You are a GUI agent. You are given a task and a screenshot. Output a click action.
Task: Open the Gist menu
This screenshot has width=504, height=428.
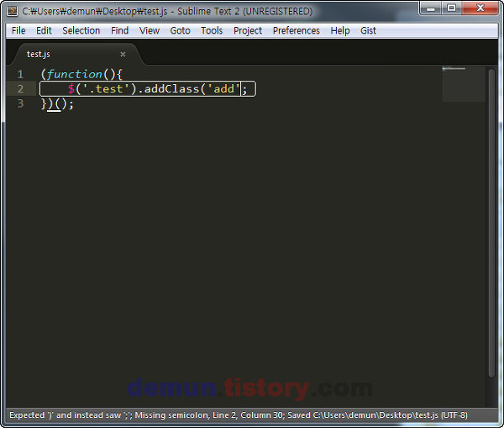point(368,30)
